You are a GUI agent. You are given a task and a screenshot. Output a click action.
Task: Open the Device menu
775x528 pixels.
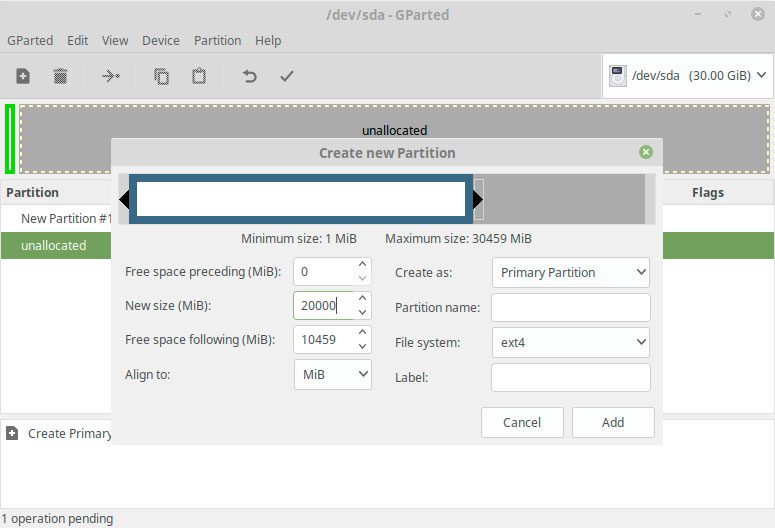click(x=161, y=41)
